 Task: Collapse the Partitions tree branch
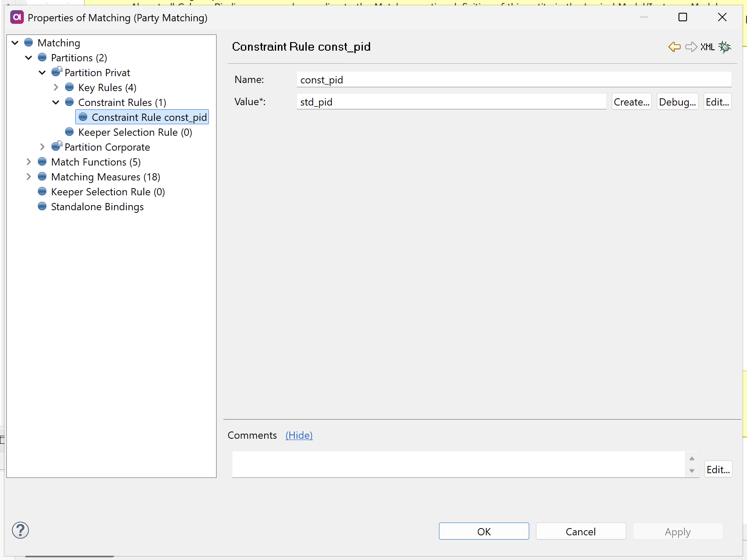pos(28,57)
